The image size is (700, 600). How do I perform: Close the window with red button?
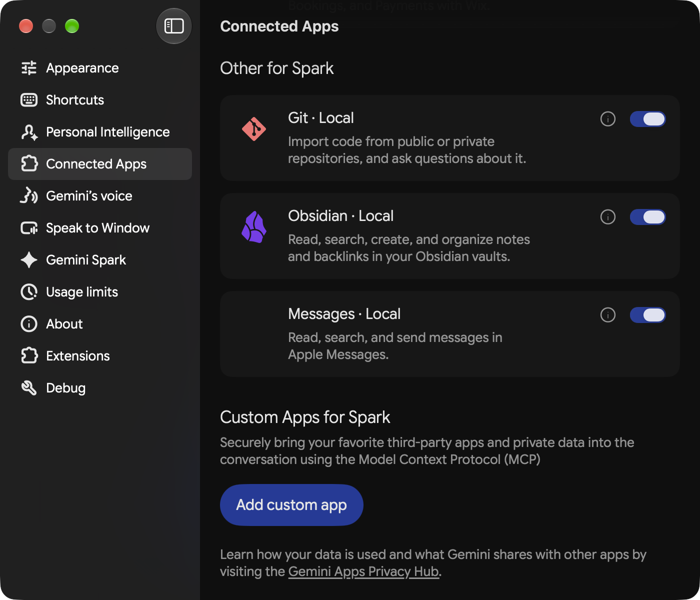coord(26,26)
